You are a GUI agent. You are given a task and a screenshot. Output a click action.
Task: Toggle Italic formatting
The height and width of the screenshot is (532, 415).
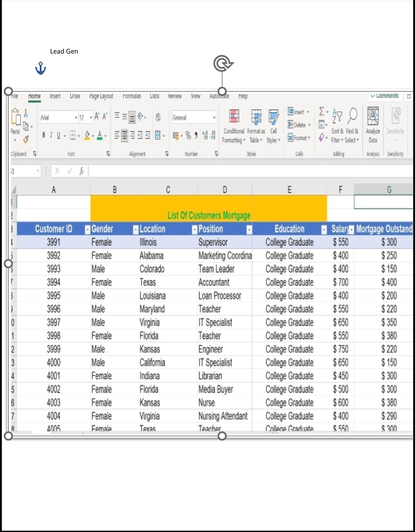click(51, 135)
